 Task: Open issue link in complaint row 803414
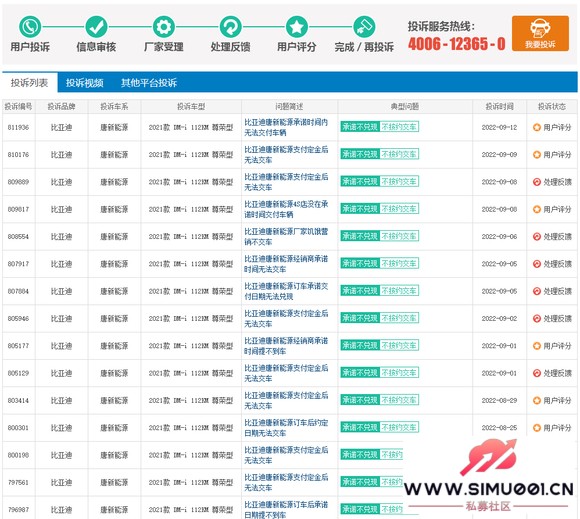pyautogui.click(x=286, y=400)
